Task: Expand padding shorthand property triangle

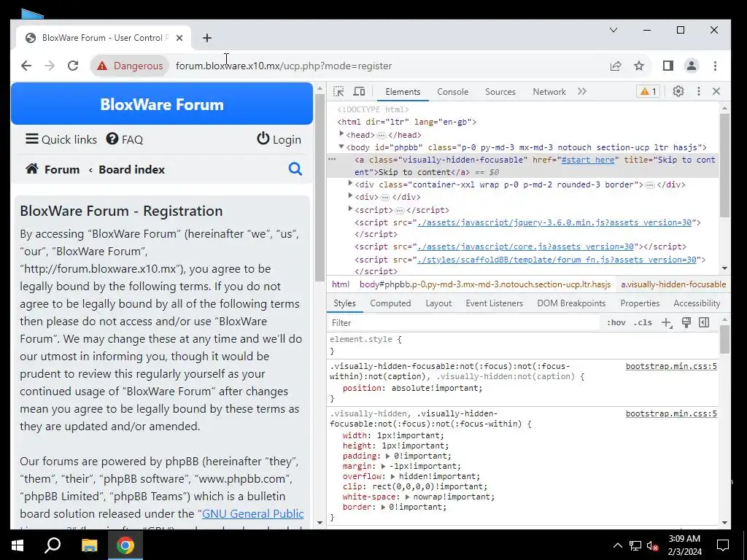Action: tap(387, 456)
